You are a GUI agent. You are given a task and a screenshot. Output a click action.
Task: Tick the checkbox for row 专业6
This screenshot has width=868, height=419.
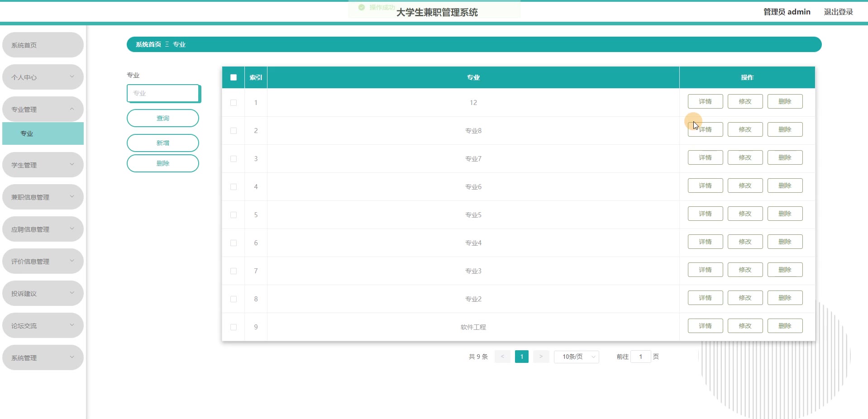pyautogui.click(x=234, y=187)
